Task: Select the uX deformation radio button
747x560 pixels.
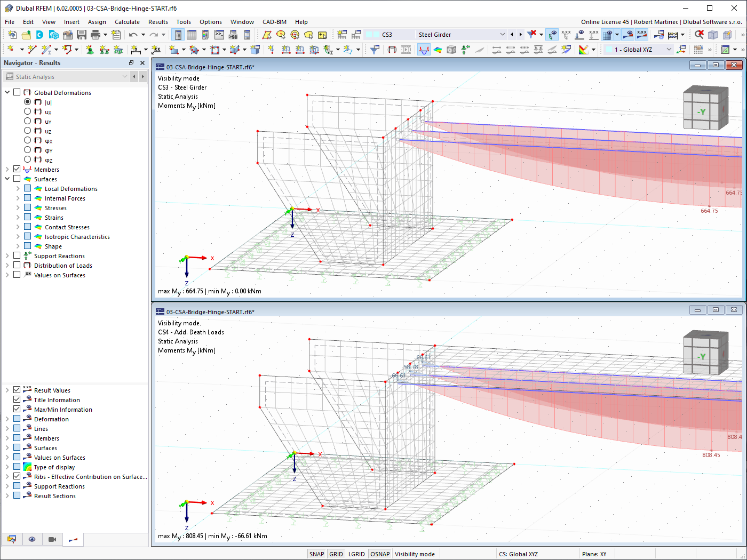Action: (x=27, y=111)
